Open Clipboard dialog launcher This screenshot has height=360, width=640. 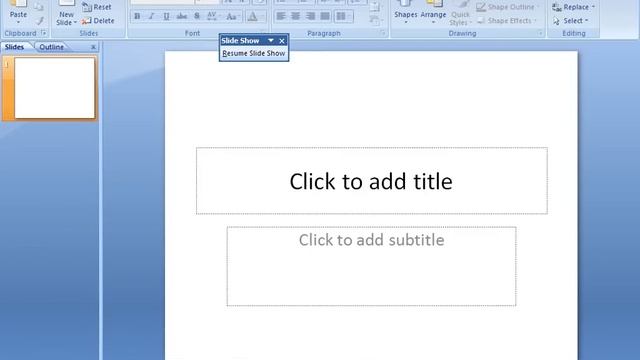(x=44, y=33)
